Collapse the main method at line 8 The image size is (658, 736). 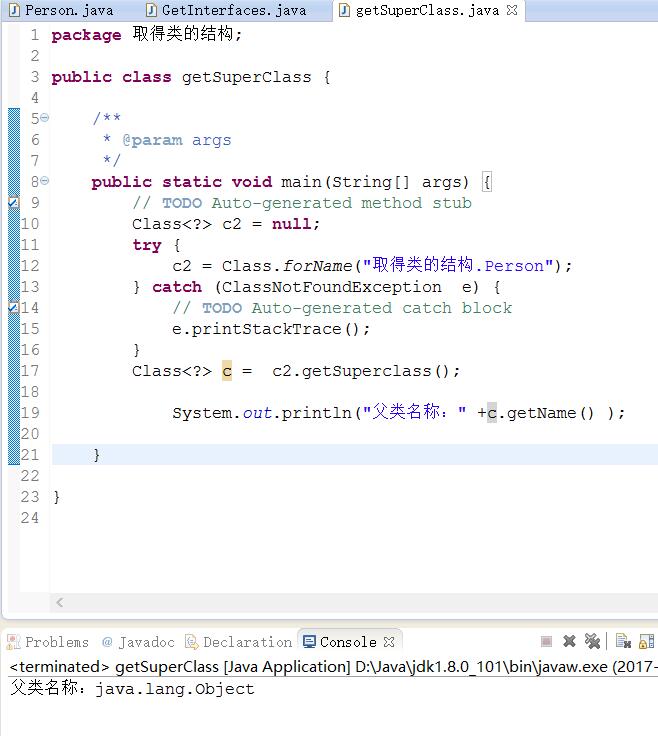[45, 181]
